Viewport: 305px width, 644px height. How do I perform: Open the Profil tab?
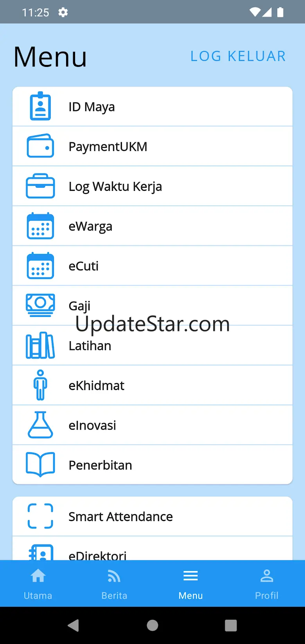click(x=267, y=583)
